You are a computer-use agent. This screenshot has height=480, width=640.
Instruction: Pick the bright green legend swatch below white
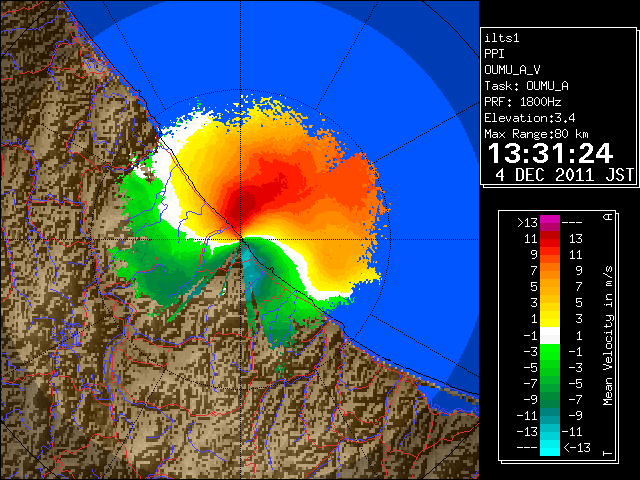pyautogui.click(x=550, y=352)
